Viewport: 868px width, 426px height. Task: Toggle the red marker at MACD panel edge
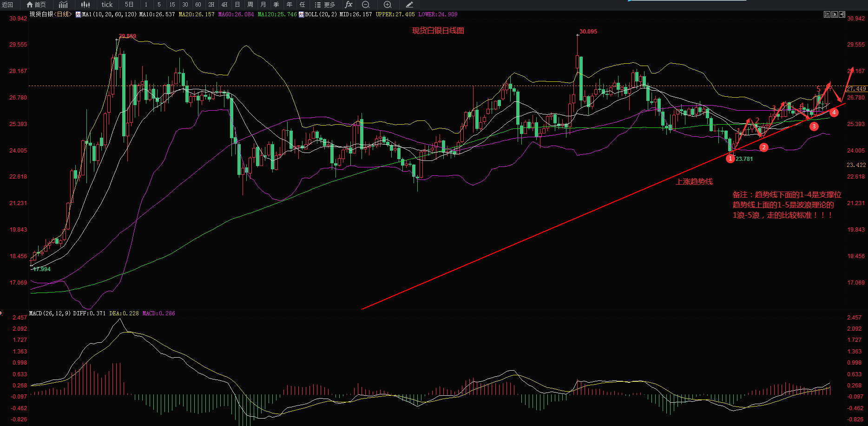click(x=1, y=313)
